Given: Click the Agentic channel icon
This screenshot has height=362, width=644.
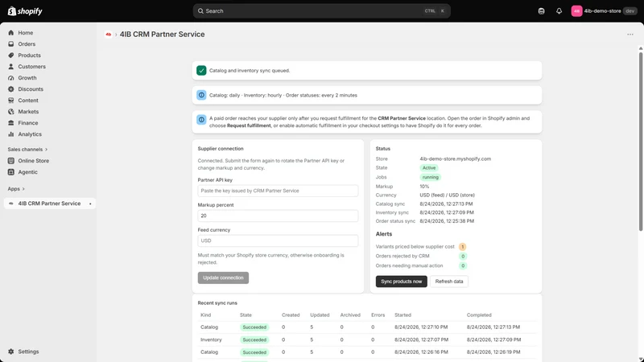Looking at the screenshot, I should click(x=11, y=172).
